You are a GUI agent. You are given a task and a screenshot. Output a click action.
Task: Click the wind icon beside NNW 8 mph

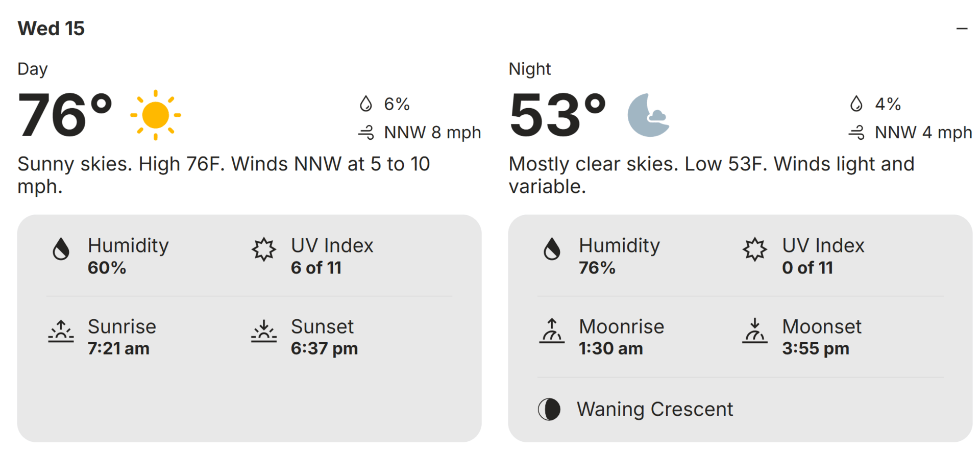point(366,133)
